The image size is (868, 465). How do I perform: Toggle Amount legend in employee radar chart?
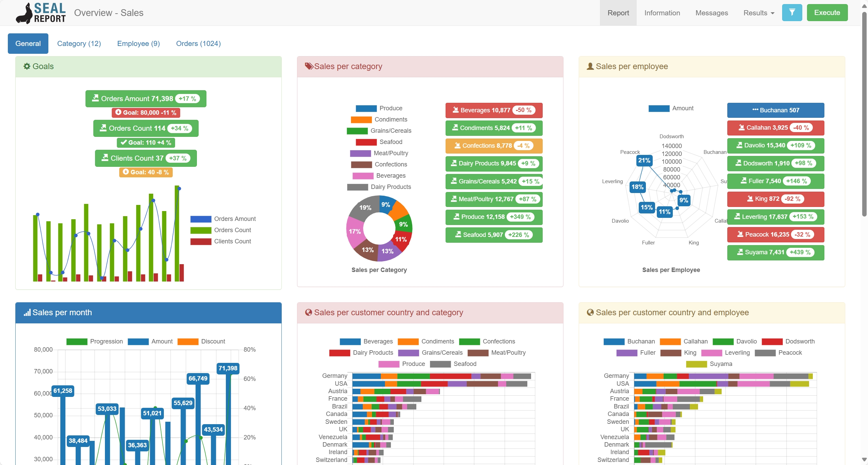671,108
